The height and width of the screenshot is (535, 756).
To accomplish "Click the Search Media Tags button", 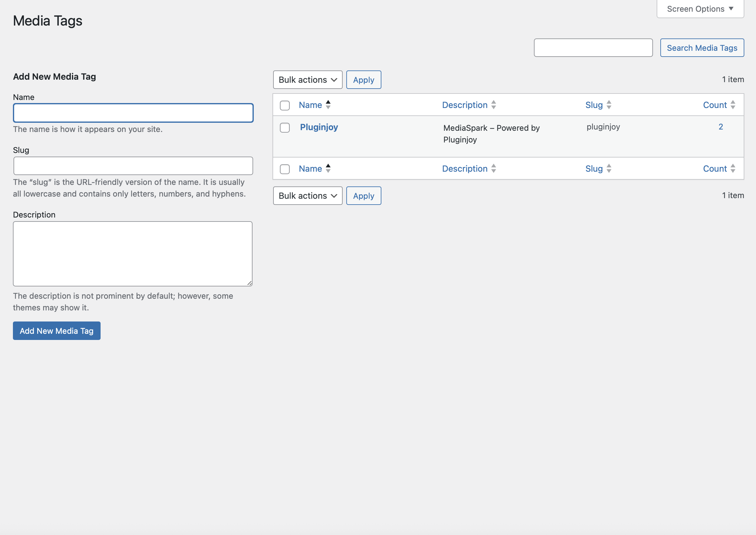I will pyautogui.click(x=702, y=48).
